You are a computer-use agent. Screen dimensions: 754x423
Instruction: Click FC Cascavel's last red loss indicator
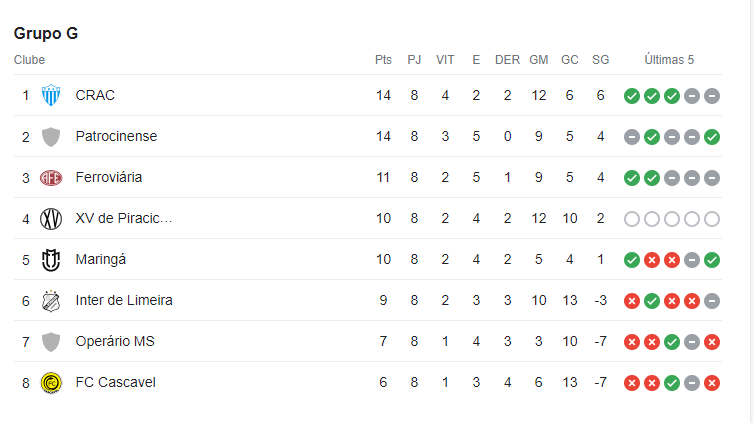coord(712,383)
